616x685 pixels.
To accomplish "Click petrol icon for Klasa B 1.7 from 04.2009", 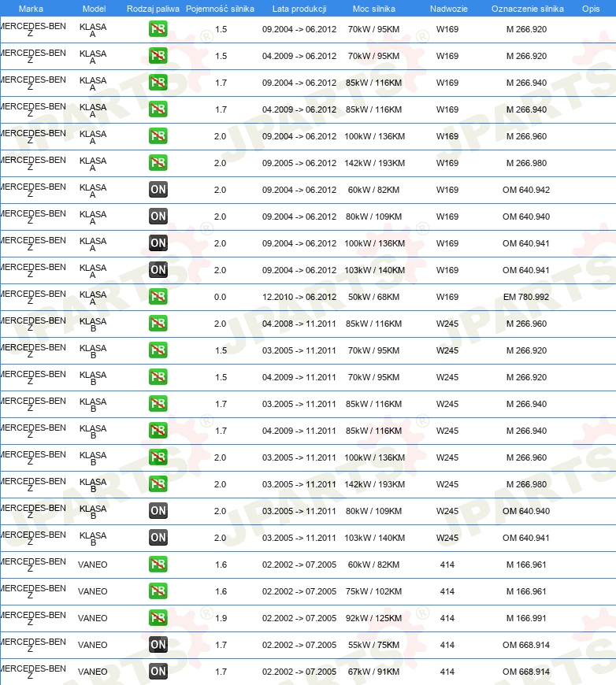I will click(158, 431).
